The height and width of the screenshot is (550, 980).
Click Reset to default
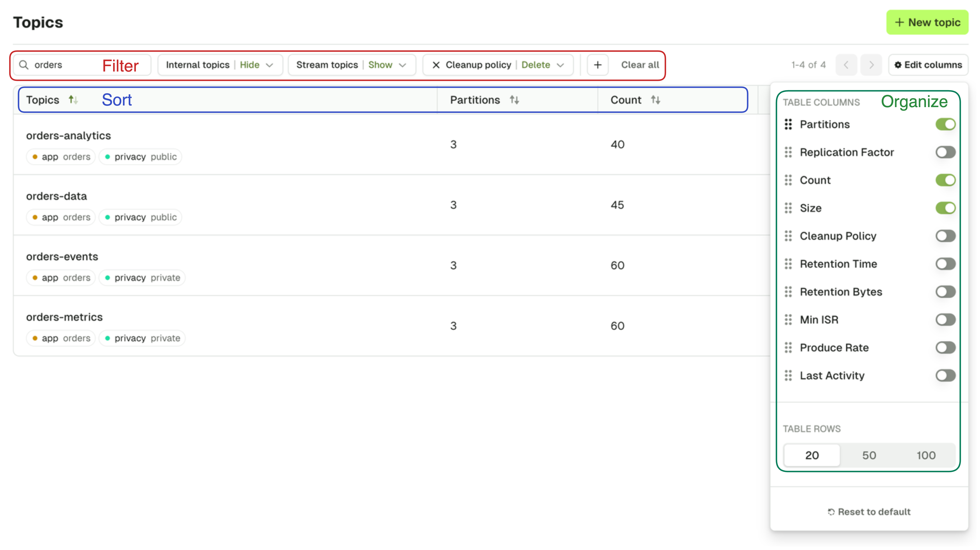[869, 512]
